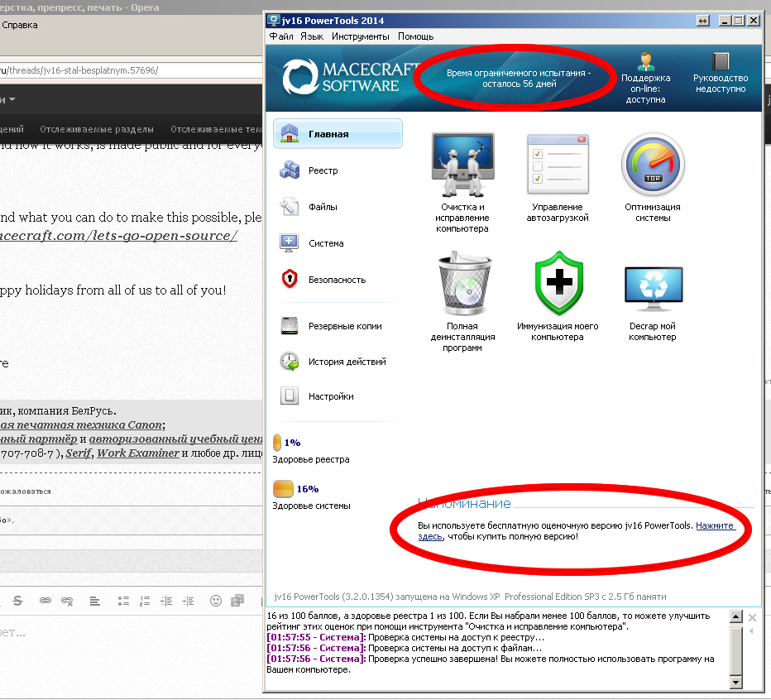Click the log panel scroll-up arrow
Image resolution: width=771 pixels, height=700 pixels.
click(735, 616)
